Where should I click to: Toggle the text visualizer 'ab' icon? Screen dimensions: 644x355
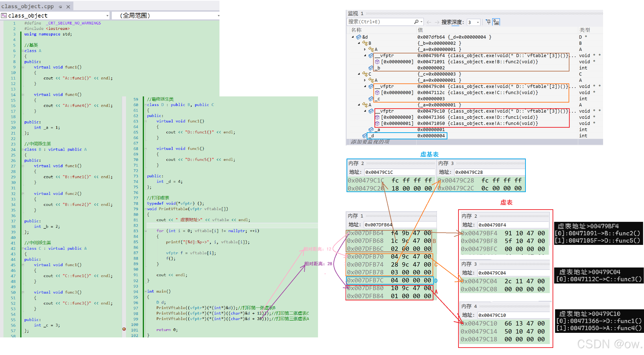click(496, 22)
